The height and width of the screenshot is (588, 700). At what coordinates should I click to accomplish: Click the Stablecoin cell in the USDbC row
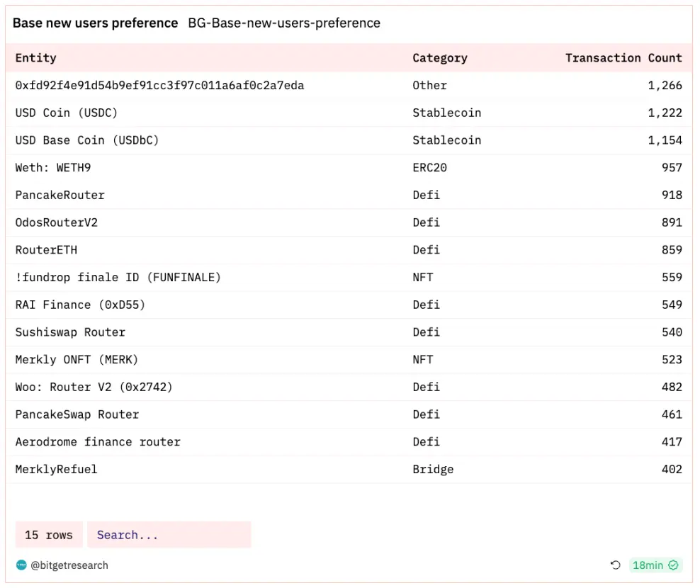click(447, 140)
